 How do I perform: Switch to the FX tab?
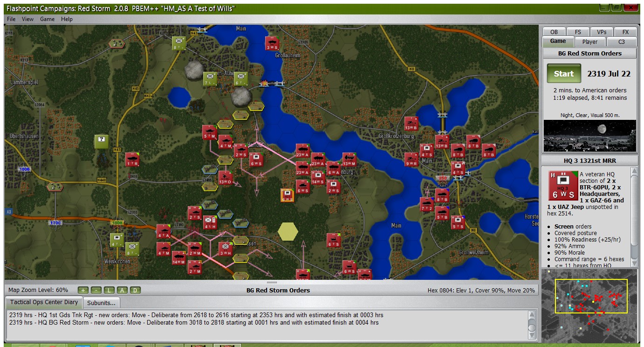(625, 32)
